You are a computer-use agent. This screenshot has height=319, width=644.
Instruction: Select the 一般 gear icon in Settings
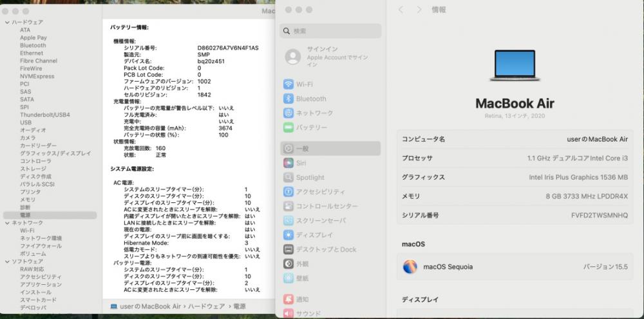289,149
